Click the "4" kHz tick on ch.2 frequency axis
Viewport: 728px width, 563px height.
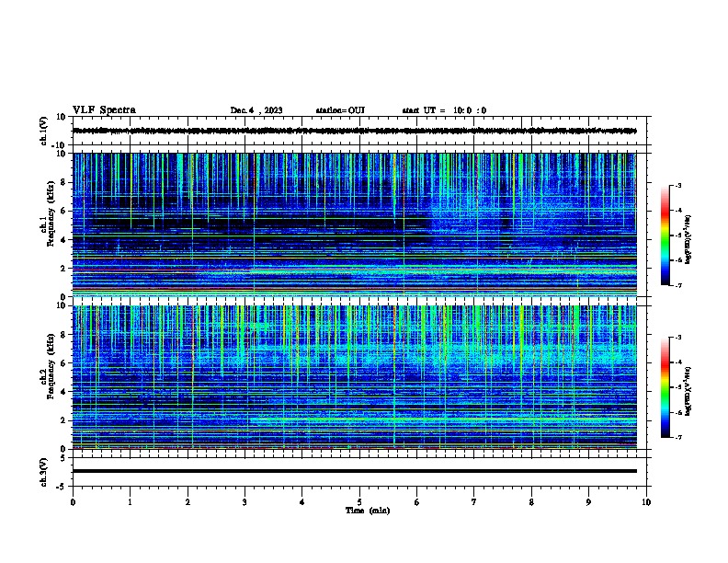click(63, 392)
